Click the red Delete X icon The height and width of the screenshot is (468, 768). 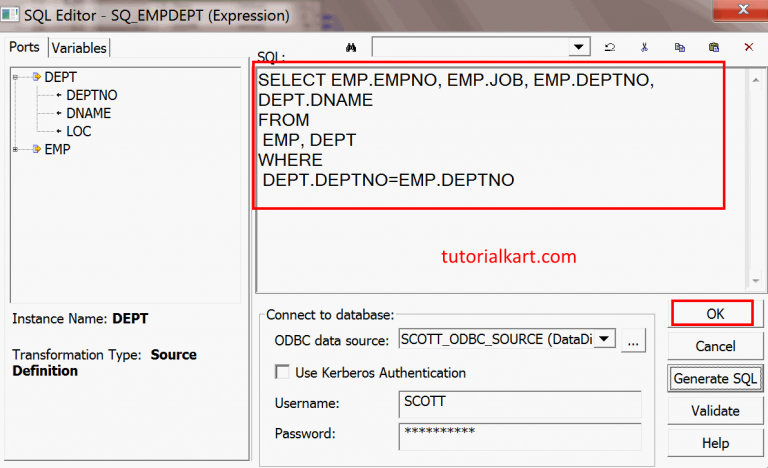(x=748, y=47)
